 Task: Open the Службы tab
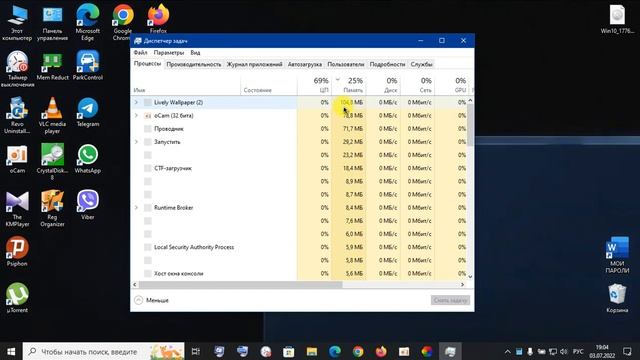click(x=421, y=64)
